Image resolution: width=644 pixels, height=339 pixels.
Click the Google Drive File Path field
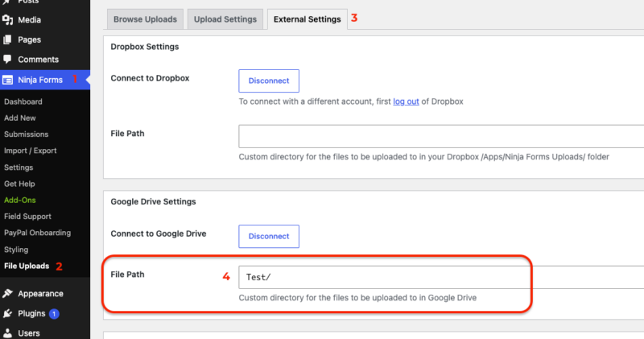[441, 277]
